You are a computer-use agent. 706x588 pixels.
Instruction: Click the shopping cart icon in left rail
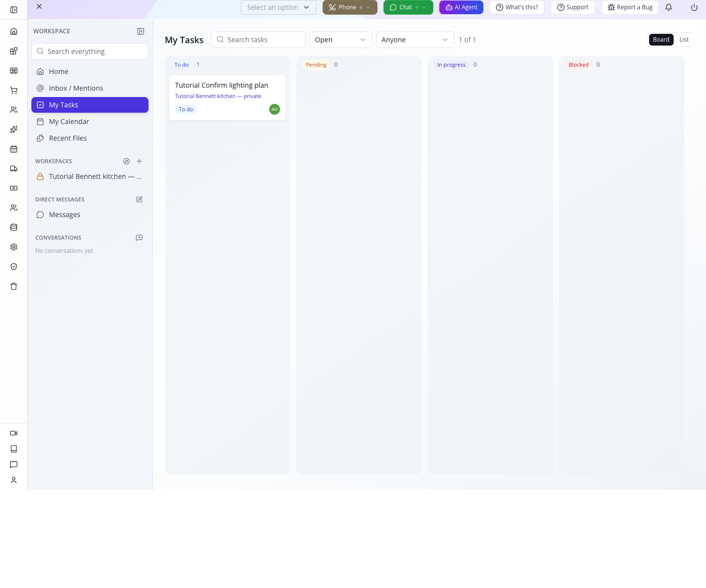tap(14, 90)
